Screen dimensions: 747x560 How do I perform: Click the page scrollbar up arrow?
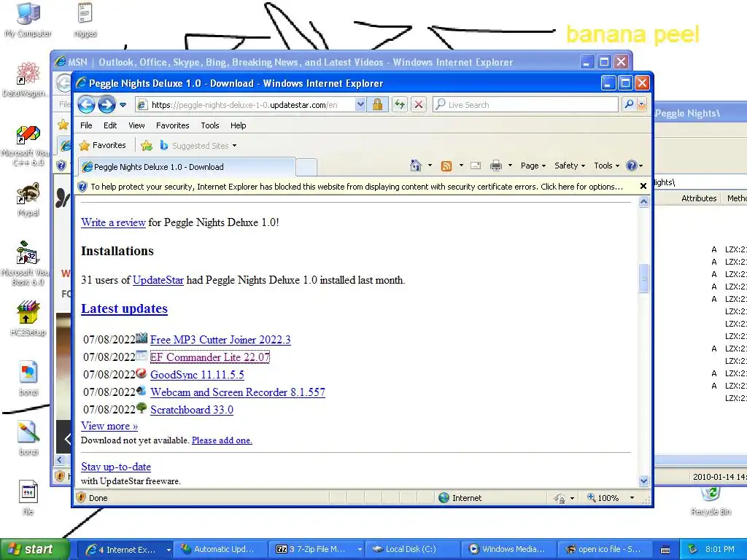click(x=643, y=202)
